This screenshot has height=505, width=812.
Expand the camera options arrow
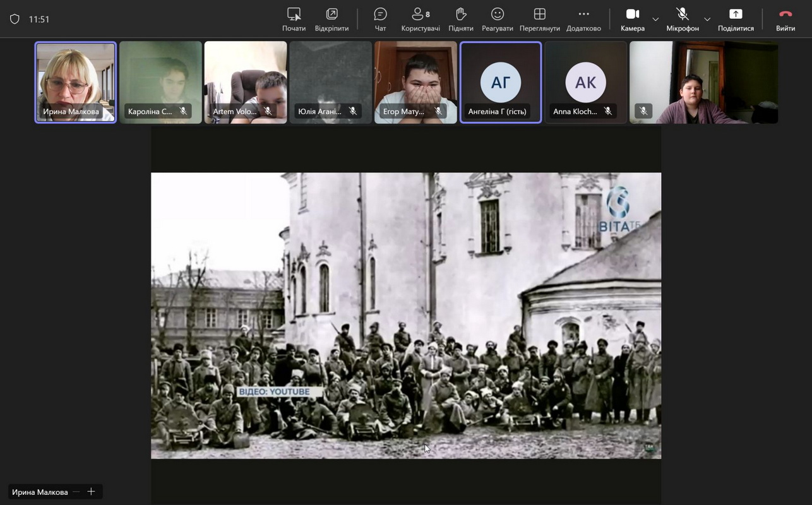655,20
